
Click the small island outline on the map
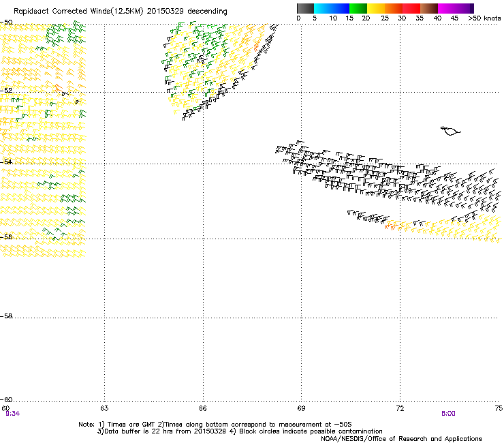tap(450, 131)
